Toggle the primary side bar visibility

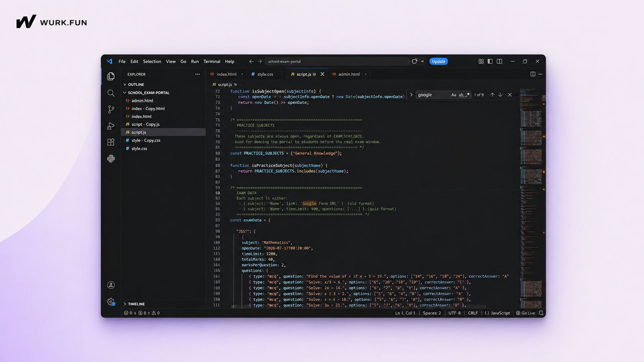(490, 62)
